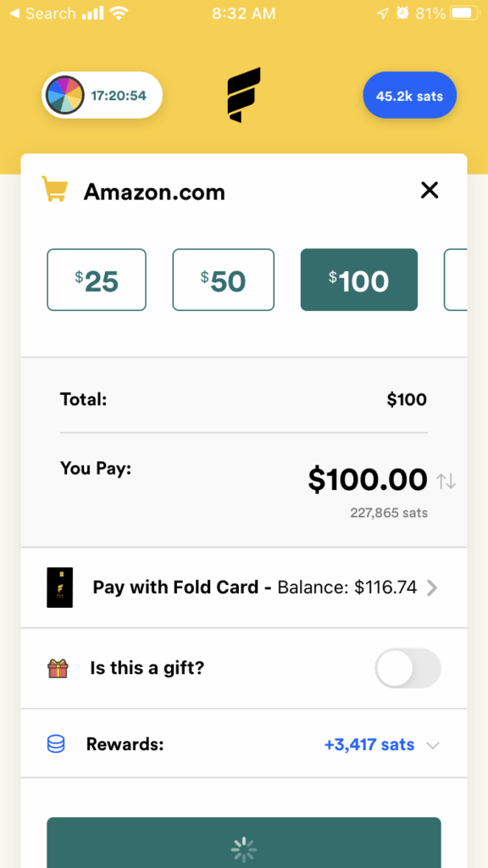Open payment method chevron next to balance

(x=433, y=588)
